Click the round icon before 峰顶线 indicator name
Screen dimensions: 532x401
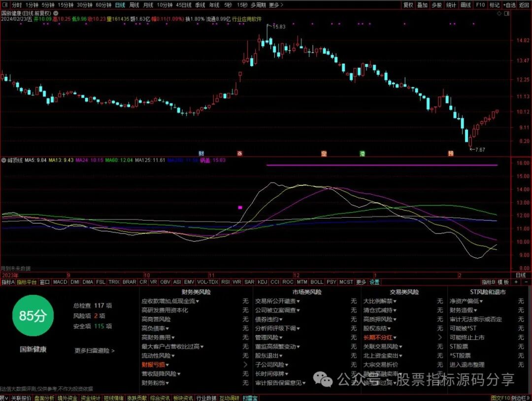[x=4, y=160]
